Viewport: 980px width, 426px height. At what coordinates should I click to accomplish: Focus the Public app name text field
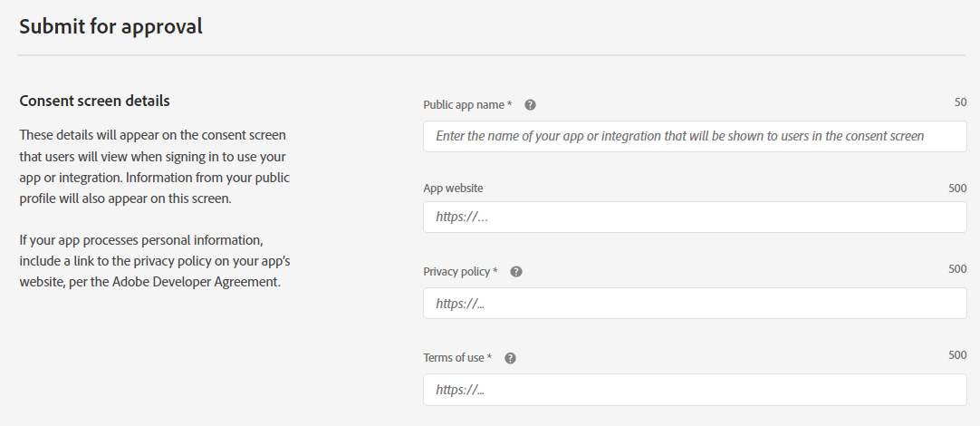click(694, 137)
